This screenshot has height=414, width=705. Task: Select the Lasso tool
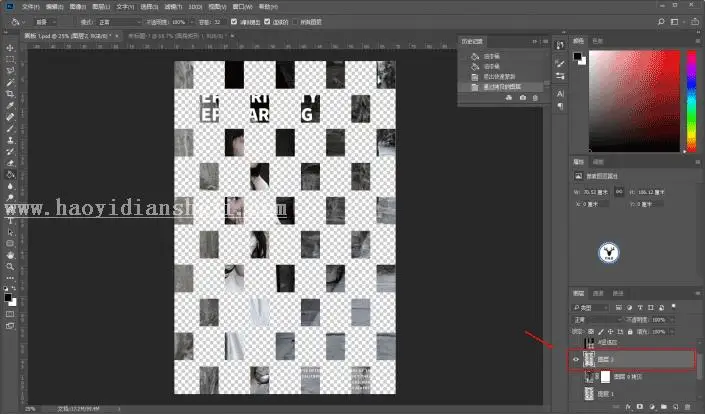point(10,71)
